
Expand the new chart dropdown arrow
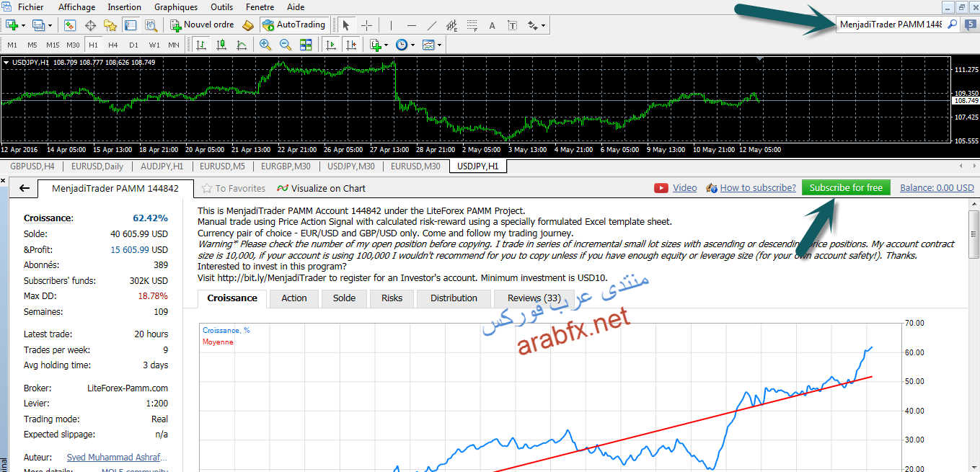click(x=24, y=25)
